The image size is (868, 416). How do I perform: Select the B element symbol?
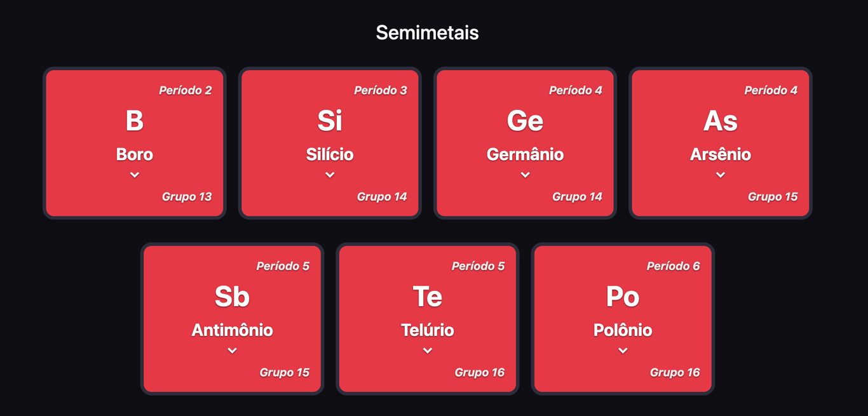tap(134, 120)
